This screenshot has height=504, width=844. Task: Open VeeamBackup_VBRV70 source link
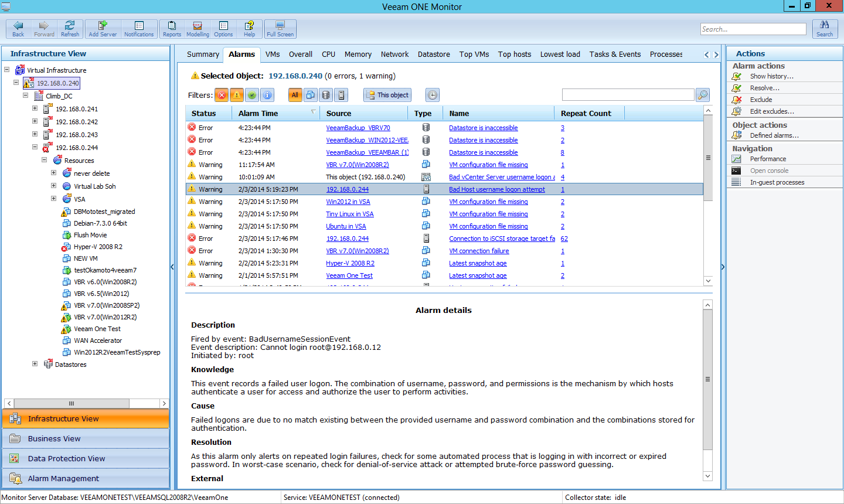[x=358, y=128]
